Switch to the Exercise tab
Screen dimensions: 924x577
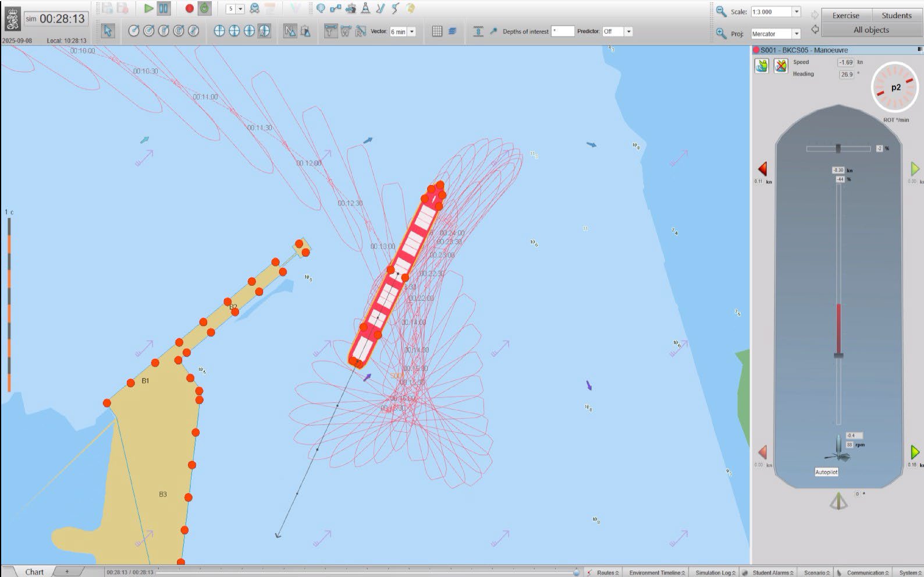[x=845, y=15]
